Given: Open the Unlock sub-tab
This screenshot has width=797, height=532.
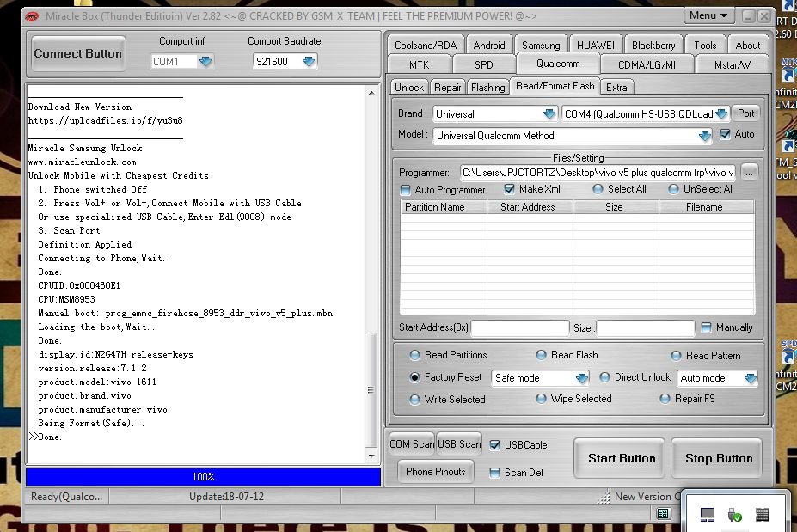Looking at the screenshot, I should coord(409,88).
